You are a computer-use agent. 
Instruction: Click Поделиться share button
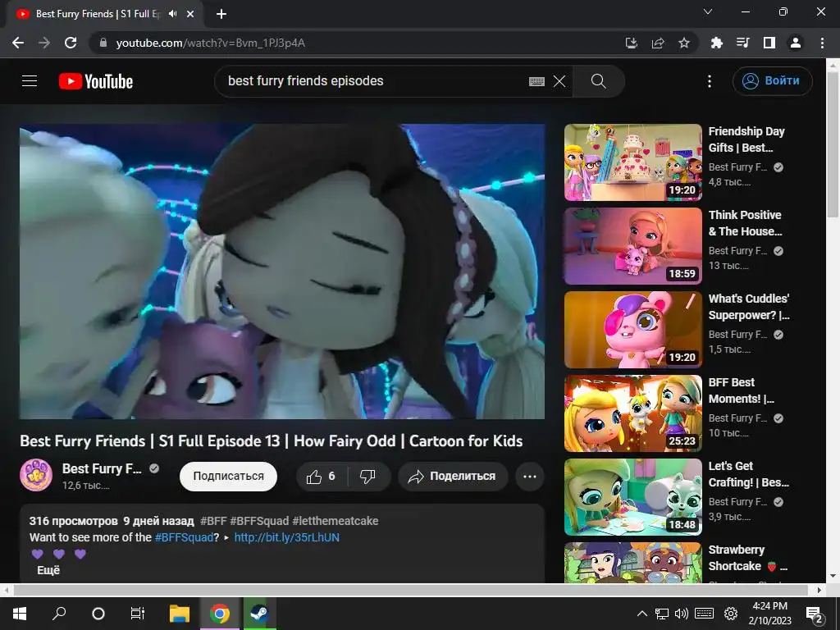[453, 477]
